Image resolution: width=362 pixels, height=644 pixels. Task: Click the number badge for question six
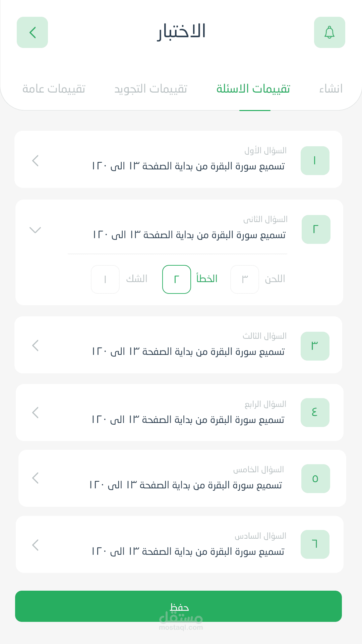click(315, 544)
